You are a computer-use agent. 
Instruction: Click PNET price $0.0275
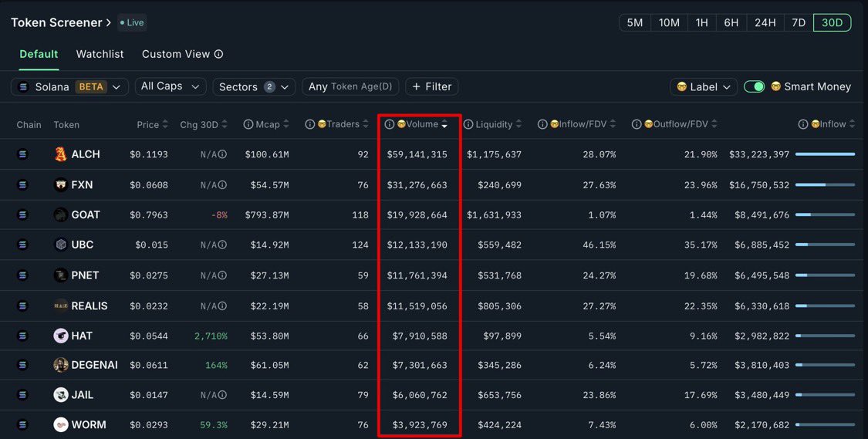click(x=149, y=275)
